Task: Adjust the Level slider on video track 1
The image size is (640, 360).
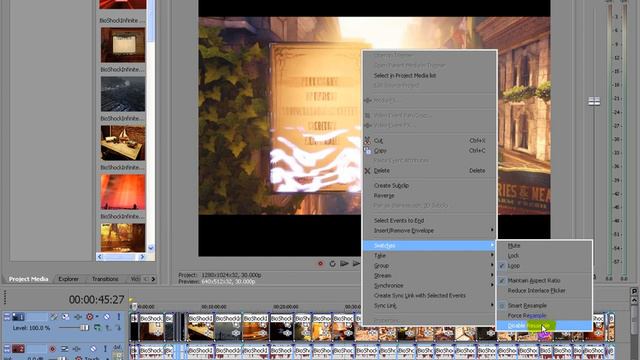Action: [84, 328]
